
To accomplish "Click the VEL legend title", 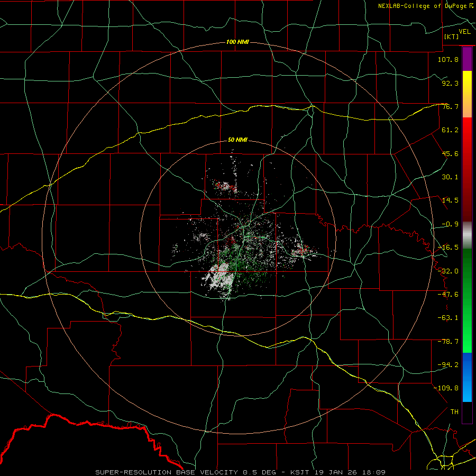I will 464,32.
